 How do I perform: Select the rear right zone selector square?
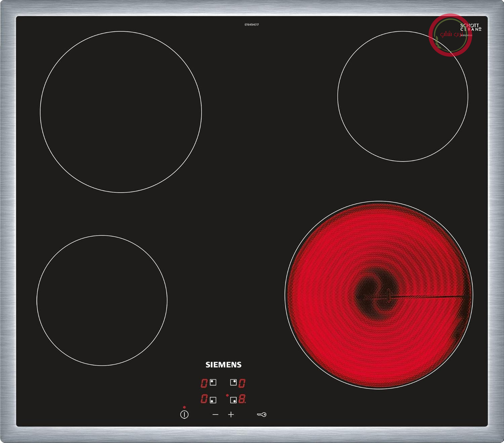point(233,382)
